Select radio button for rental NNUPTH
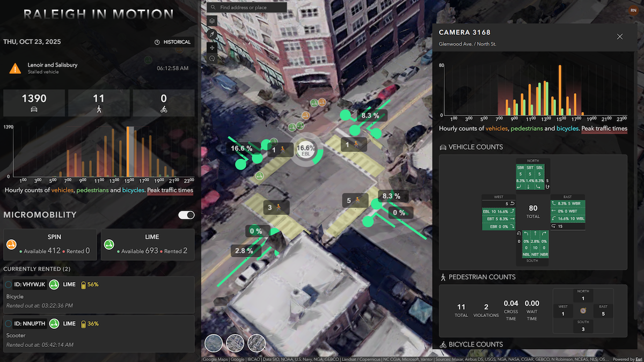 [9, 324]
